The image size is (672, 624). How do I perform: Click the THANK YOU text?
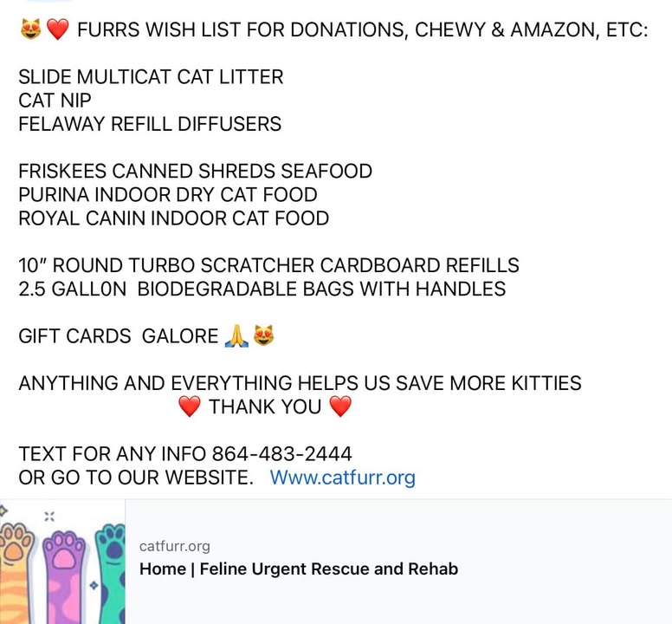point(265,406)
